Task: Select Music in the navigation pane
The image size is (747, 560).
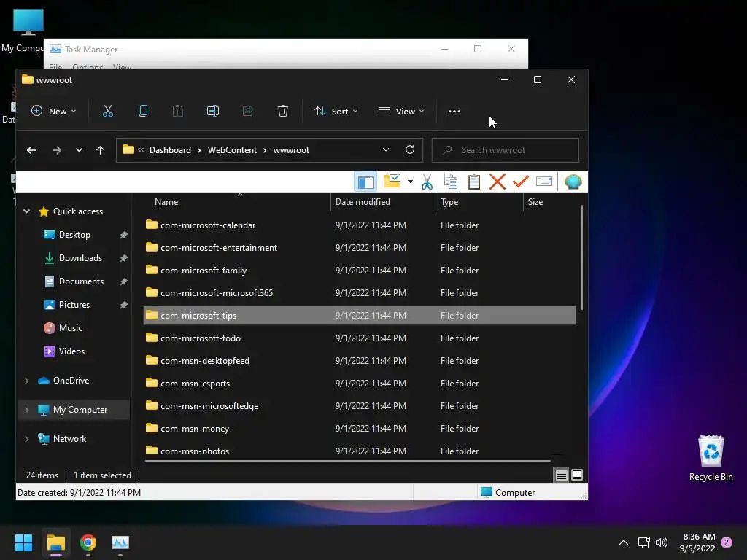Action: coord(71,327)
